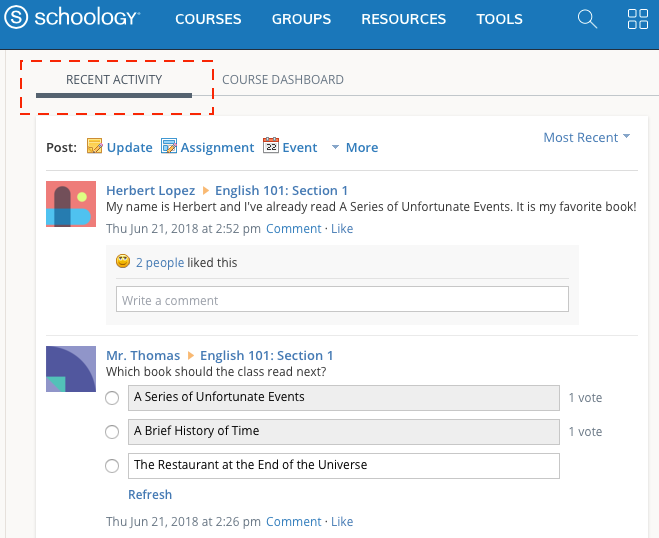Image resolution: width=659 pixels, height=538 pixels.
Task: Click the Event calendar icon
Action: pos(271,145)
